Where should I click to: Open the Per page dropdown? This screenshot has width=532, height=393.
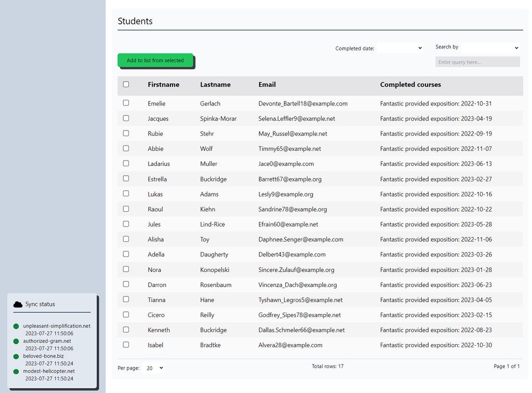click(x=154, y=368)
